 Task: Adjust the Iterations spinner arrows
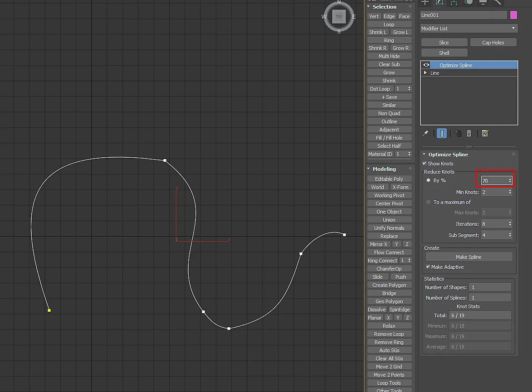[510, 223]
